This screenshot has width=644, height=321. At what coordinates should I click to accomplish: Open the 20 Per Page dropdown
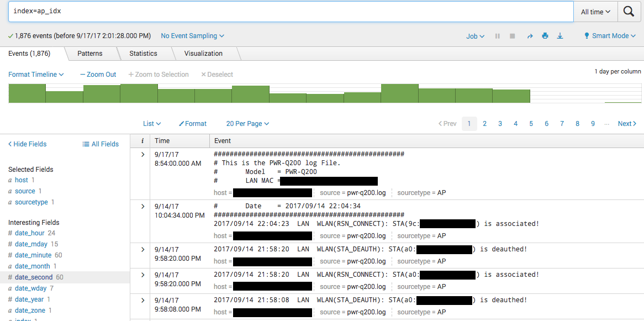pyautogui.click(x=247, y=123)
